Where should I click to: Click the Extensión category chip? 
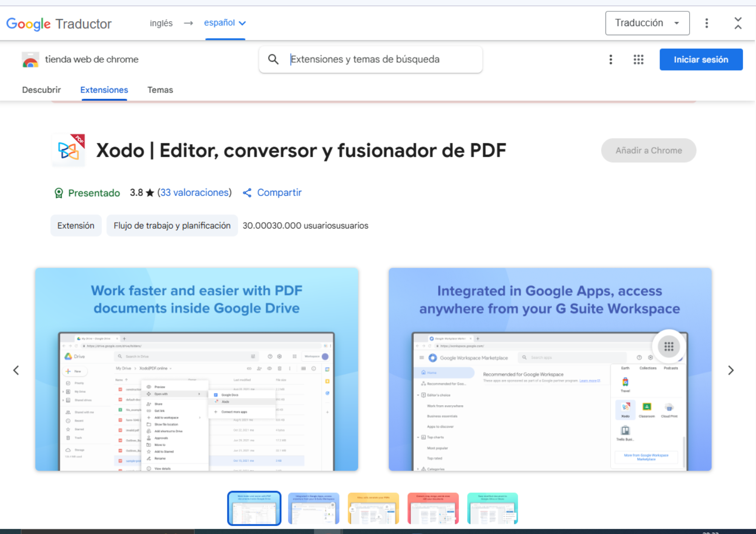pos(76,225)
